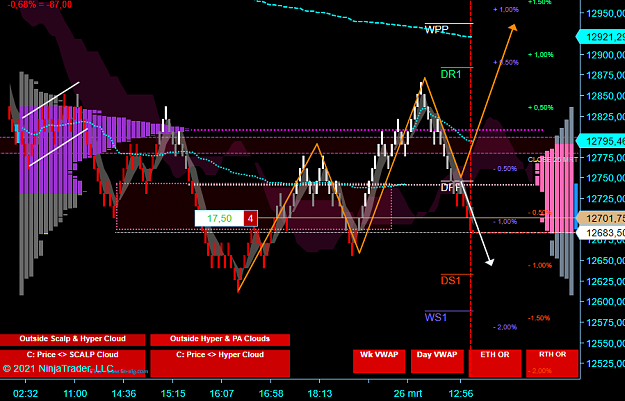Screen dimensions: 625x401
Task: Click the 11:00 time axis label
Action: pos(75,394)
